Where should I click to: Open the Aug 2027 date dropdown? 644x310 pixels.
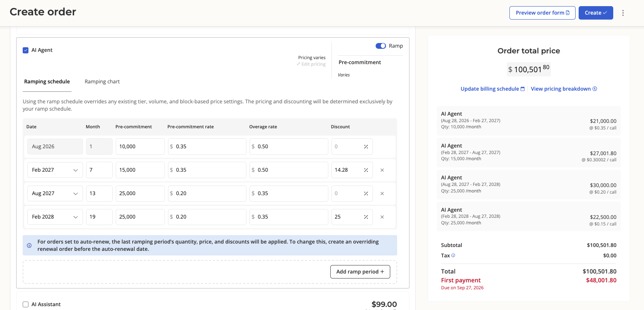click(55, 193)
